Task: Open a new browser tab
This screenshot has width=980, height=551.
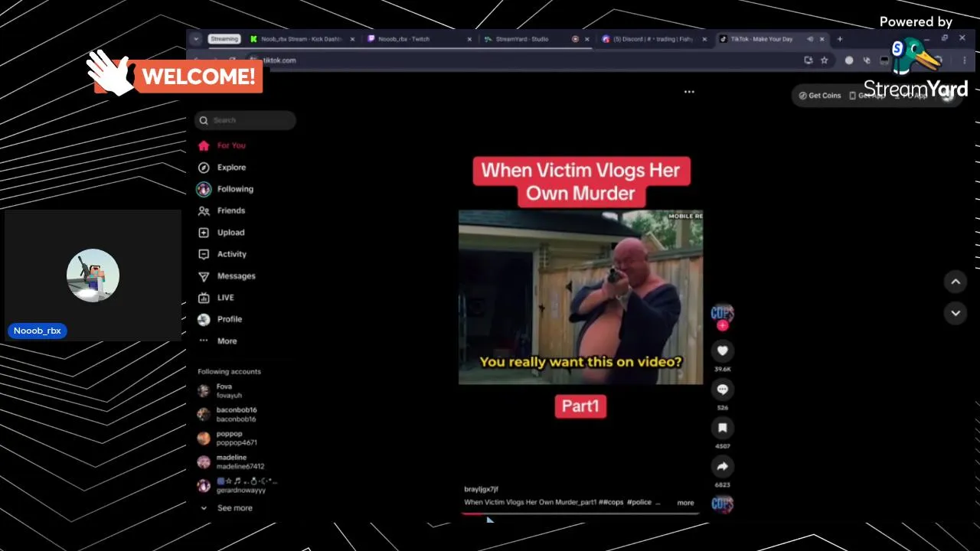Action: click(x=840, y=39)
